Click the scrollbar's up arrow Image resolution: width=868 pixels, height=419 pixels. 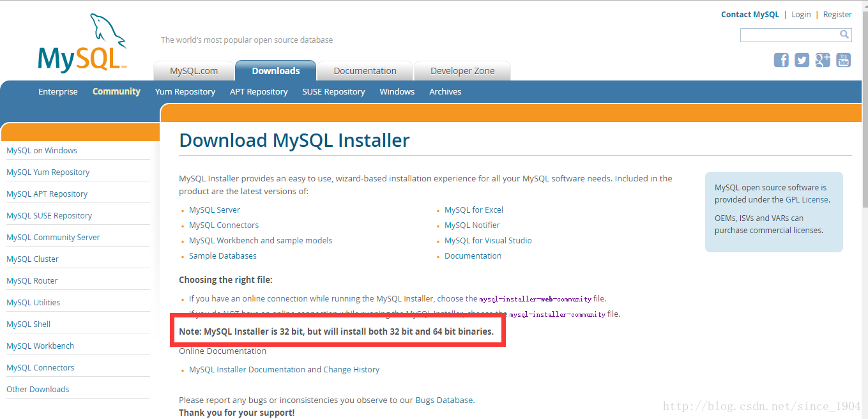pos(864,5)
